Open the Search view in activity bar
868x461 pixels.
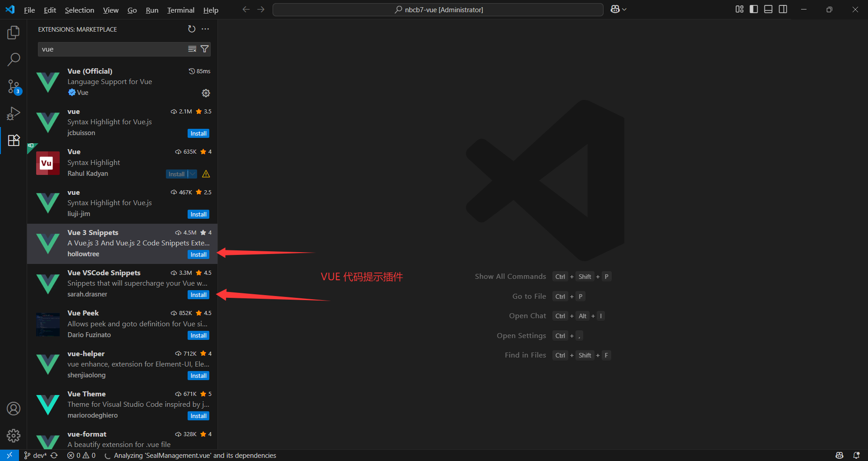pyautogui.click(x=14, y=59)
